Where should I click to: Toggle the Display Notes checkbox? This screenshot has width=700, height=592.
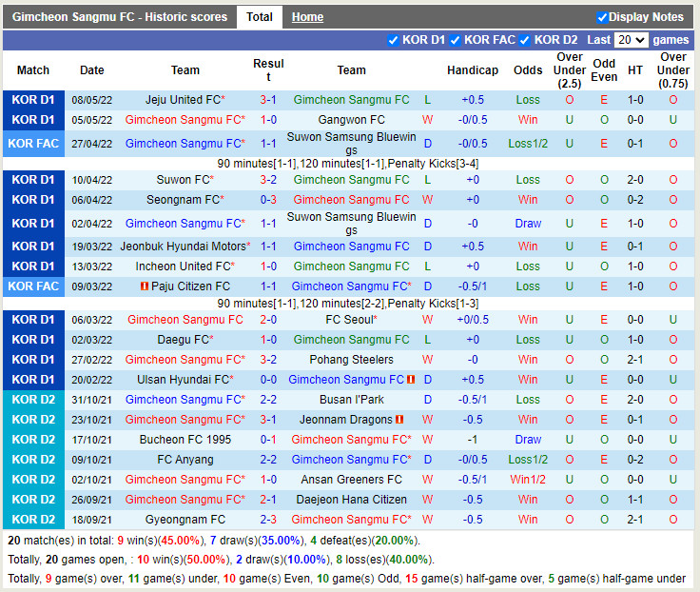pos(601,17)
